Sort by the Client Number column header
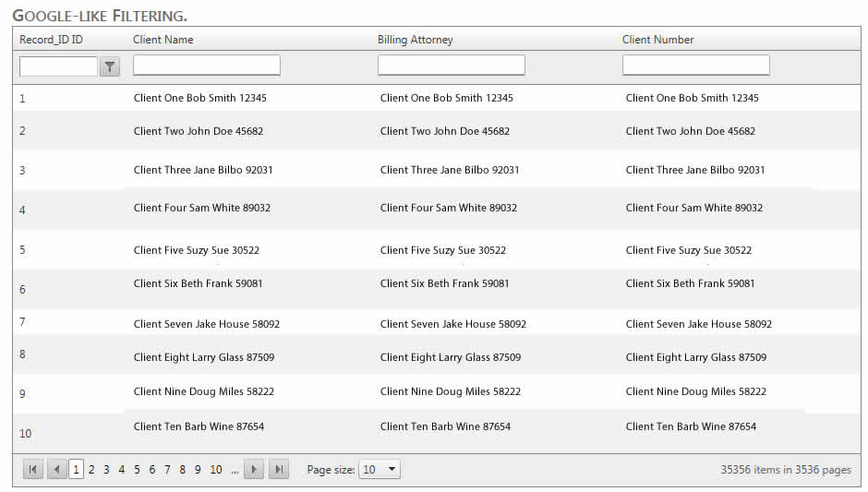868x492 pixels. point(658,40)
